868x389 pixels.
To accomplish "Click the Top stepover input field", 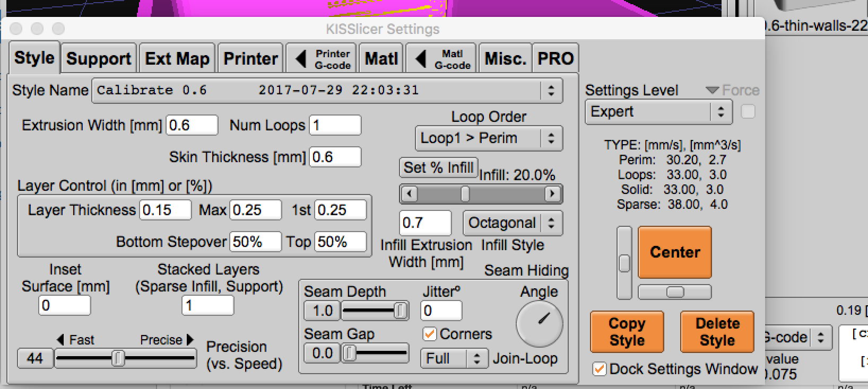I will point(341,242).
